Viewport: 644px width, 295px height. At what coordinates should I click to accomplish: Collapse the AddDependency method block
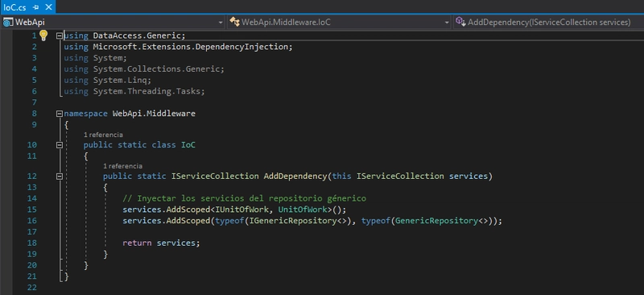coord(60,176)
